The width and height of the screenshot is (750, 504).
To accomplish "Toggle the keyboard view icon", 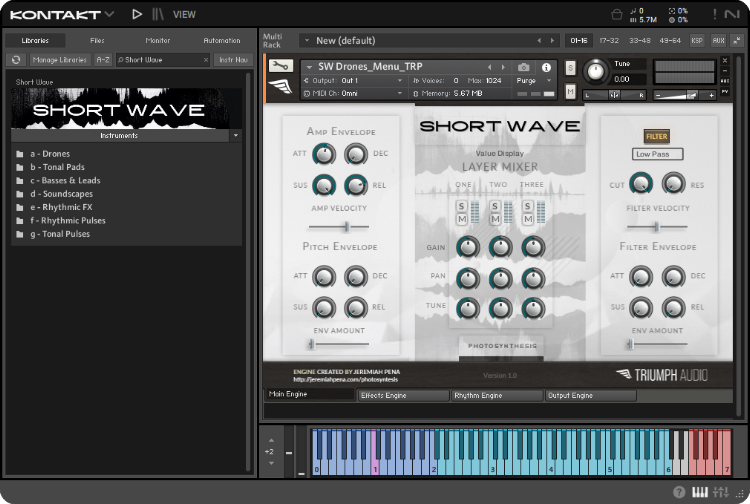I will click(700, 492).
